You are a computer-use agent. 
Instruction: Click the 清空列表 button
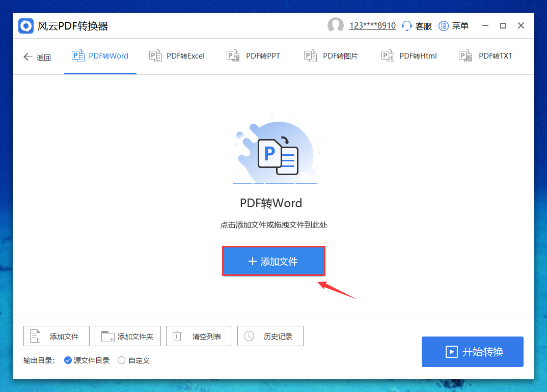(x=199, y=336)
